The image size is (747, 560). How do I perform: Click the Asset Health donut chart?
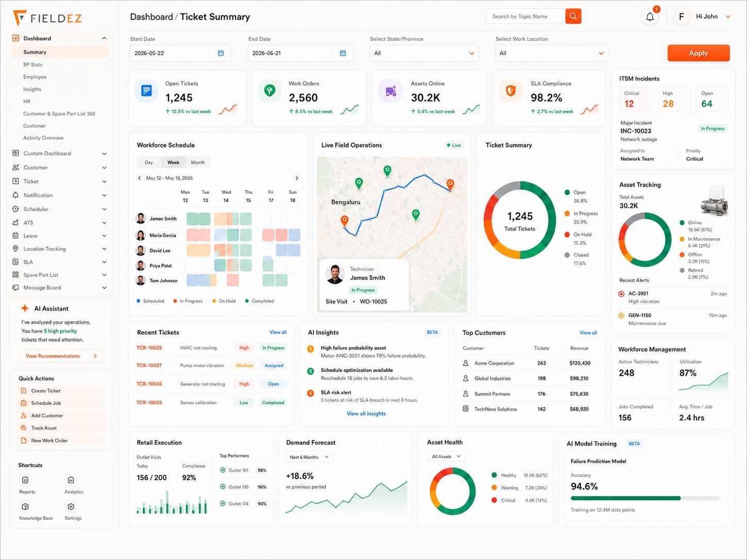pyautogui.click(x=452, y=491)
